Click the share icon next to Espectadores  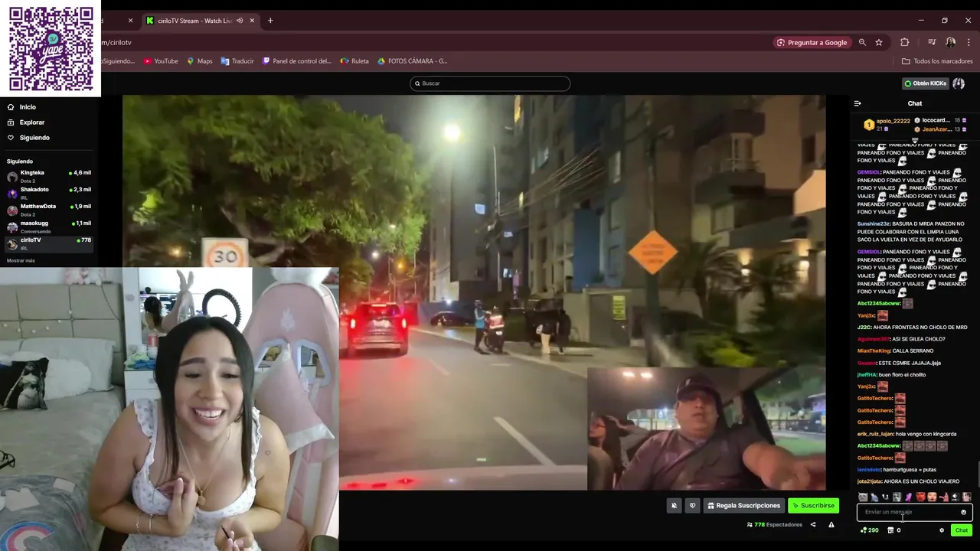coord(813,525)
